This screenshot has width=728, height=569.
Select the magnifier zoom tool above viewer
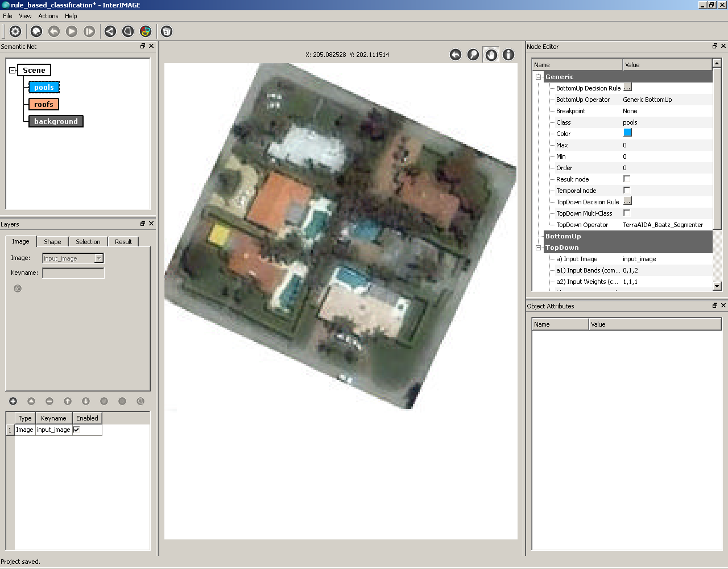click(473, 55)
